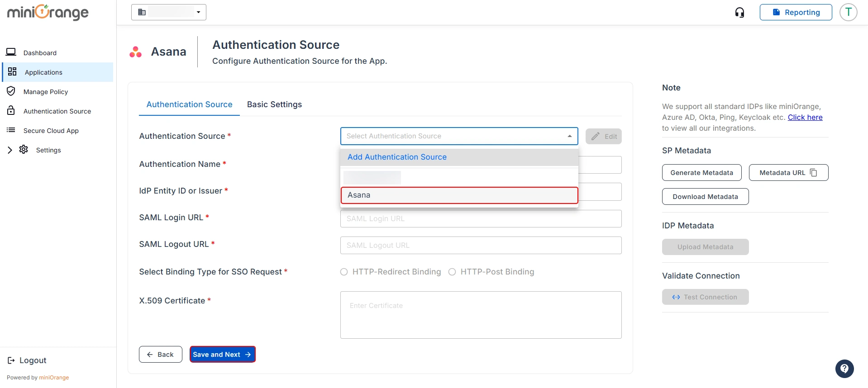Click Download Metadata button
The height and width of the screenshot is (388, 868).
click(705, 196)
